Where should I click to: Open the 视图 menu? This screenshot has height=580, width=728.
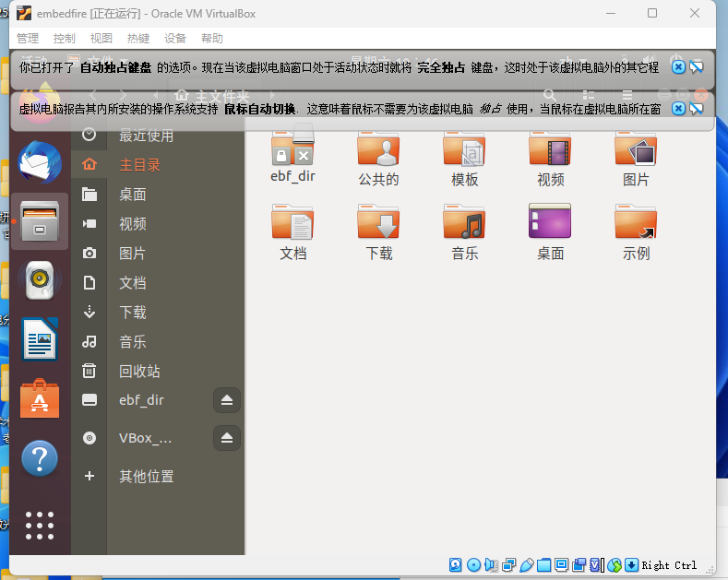pos(101,38)
